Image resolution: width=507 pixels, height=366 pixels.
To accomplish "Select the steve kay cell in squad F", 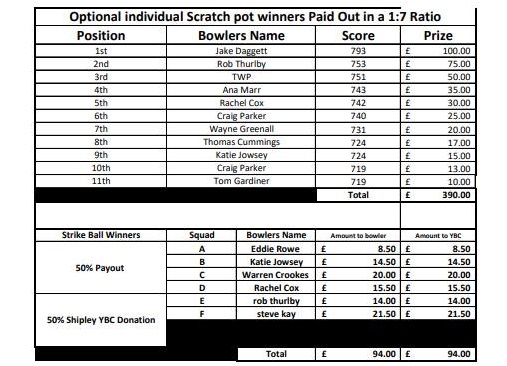I will click(275, 314).
